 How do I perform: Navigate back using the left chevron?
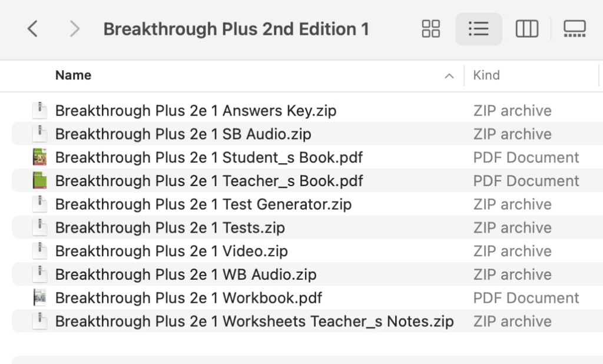[x=32, y=28]
